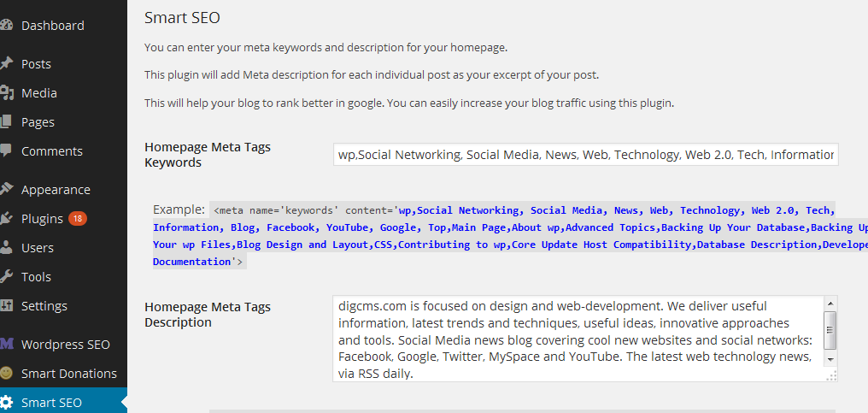This screenshot has height=413, width=868.
Task: Click the Users person icon
Action: [x=5, y=248]
